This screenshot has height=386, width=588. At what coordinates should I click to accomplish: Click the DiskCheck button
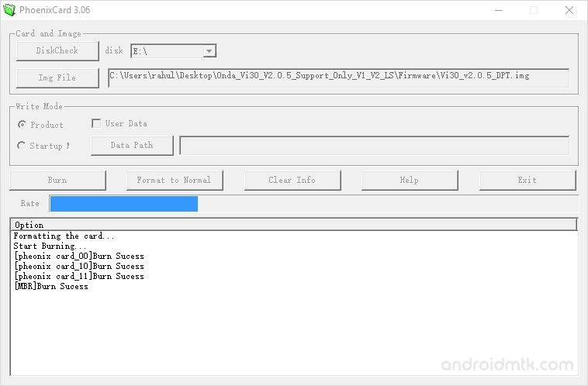coord(57,50)
